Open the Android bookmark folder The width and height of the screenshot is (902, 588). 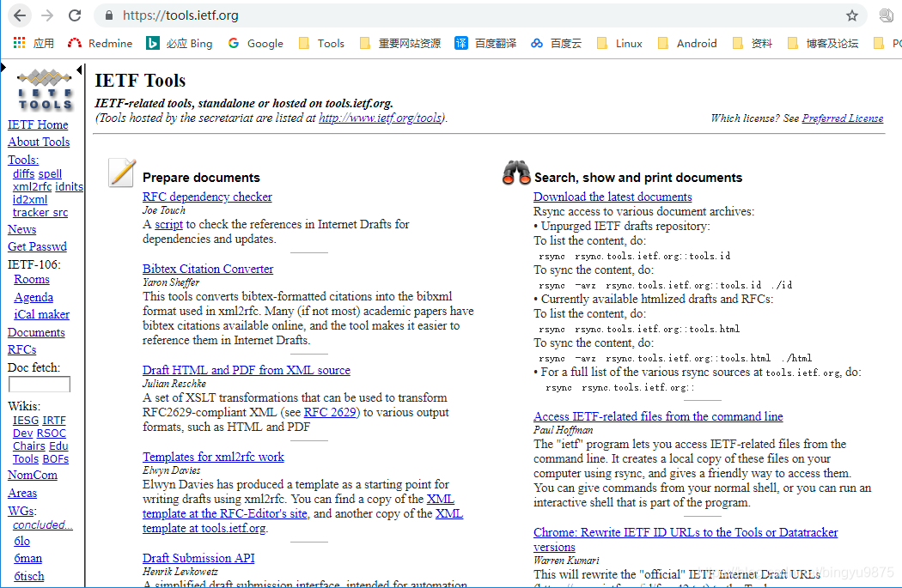687,43
